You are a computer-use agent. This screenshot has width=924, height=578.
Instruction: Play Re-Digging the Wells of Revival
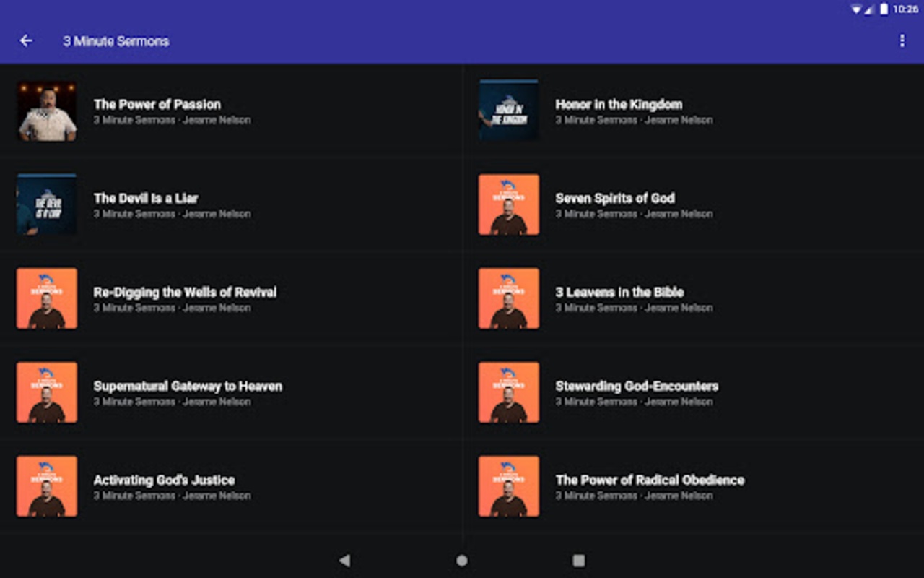[231, 298]
